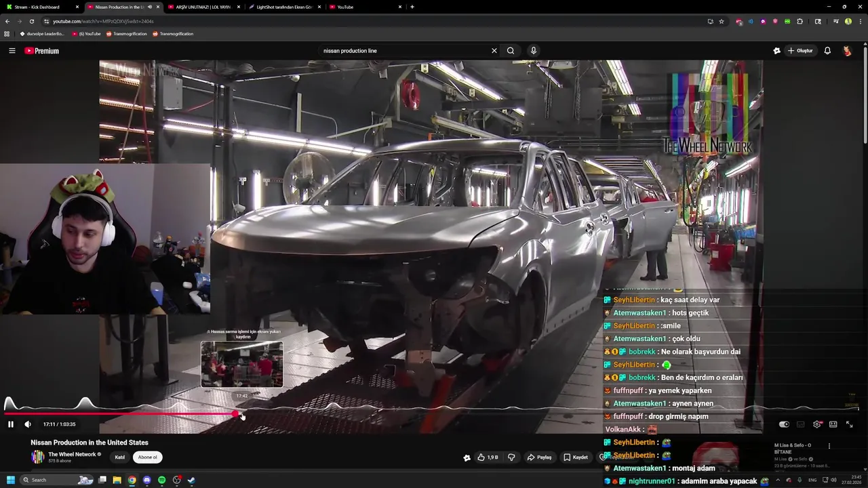Open the Chrome install app icon

[710, 21]
